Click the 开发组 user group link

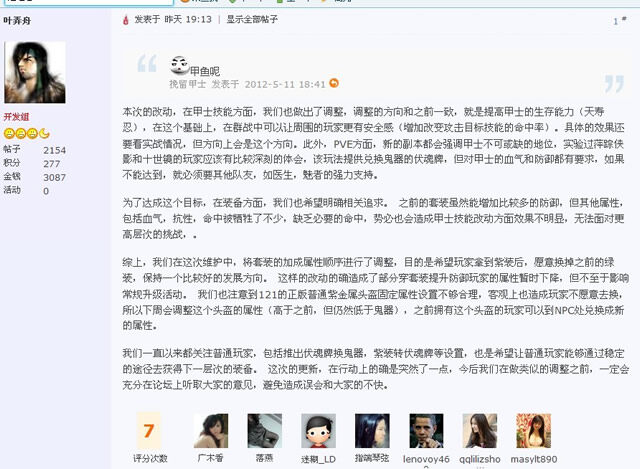16,117
